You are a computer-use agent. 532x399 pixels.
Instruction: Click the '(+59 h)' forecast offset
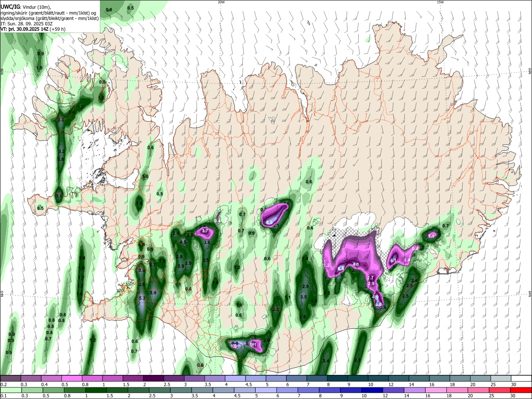[x=57, y=30]
